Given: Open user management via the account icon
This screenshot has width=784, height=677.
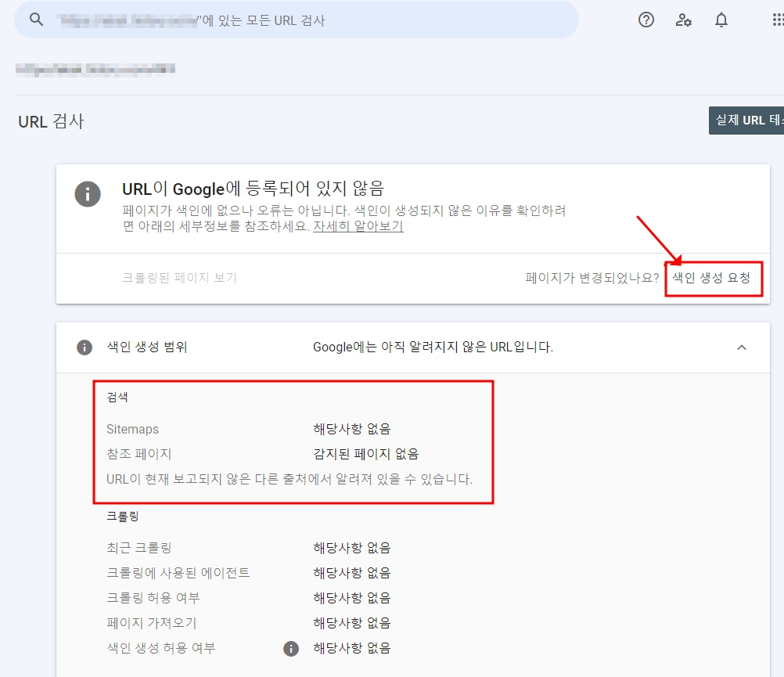Looking at the screenshot, I should click(682, 20).
